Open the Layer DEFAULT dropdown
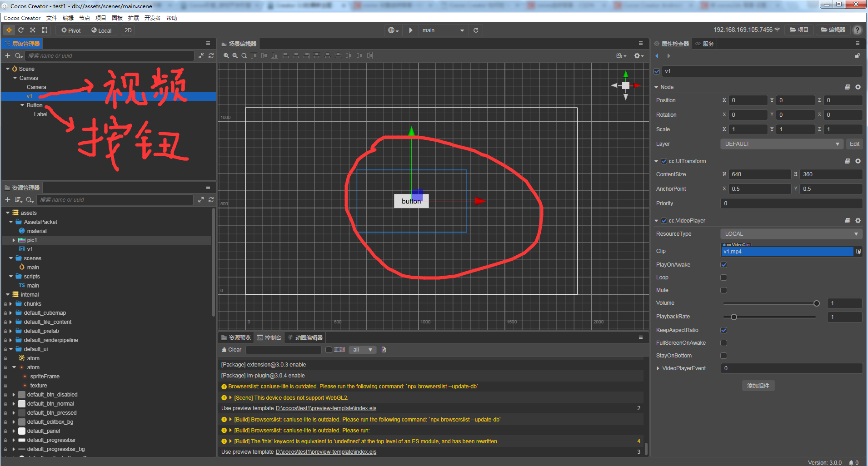868x466 pixels. pos(782,144)
